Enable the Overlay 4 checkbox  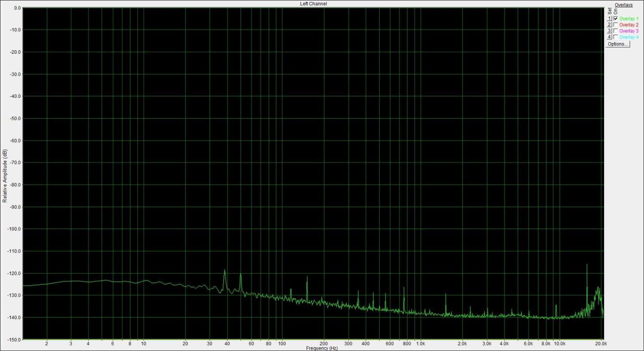tap(616, 37)
